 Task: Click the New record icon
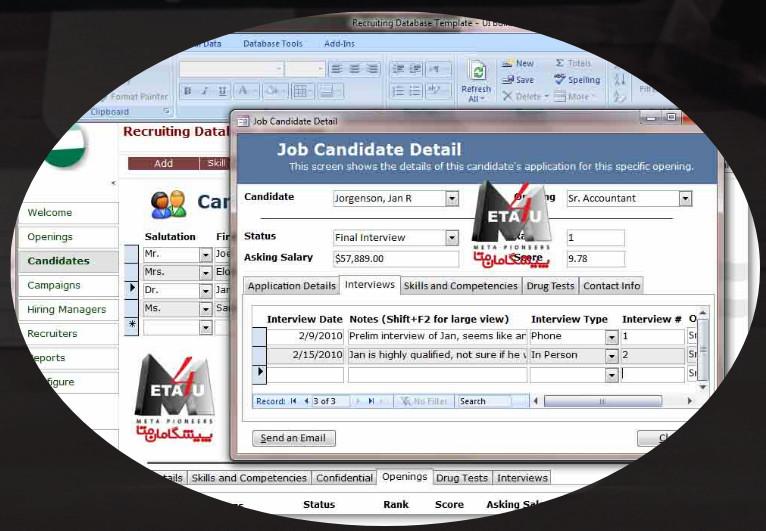(x=518, y=64)
